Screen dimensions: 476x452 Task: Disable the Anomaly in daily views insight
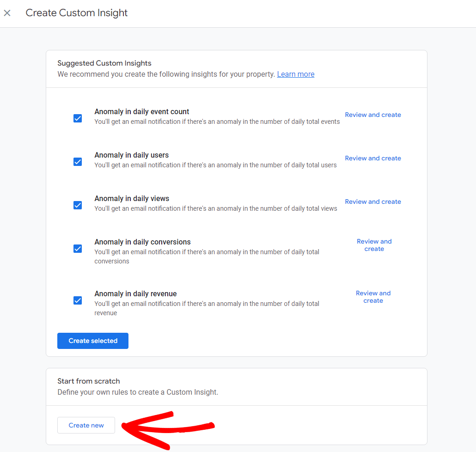pos(77,205)
